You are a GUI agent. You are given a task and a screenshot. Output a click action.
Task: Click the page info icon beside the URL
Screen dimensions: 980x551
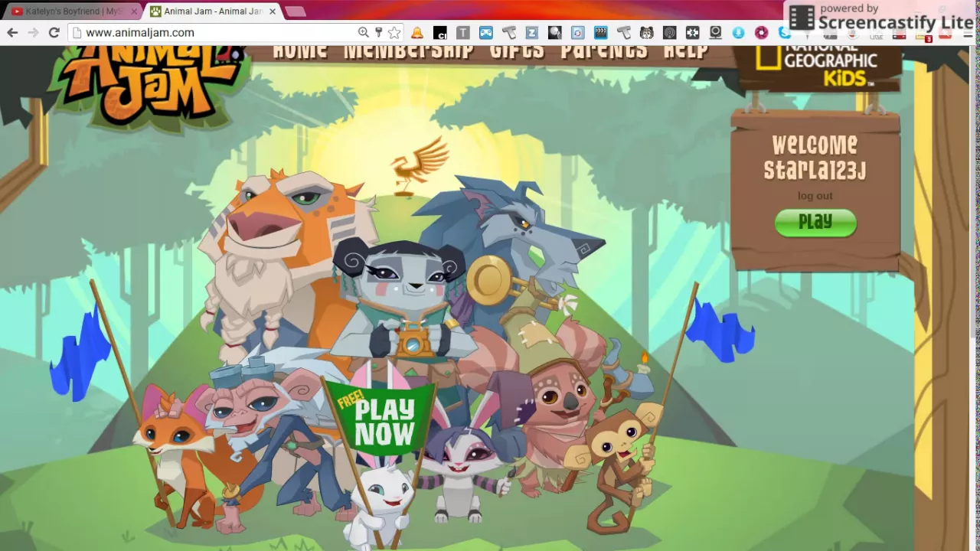(75, 33)
